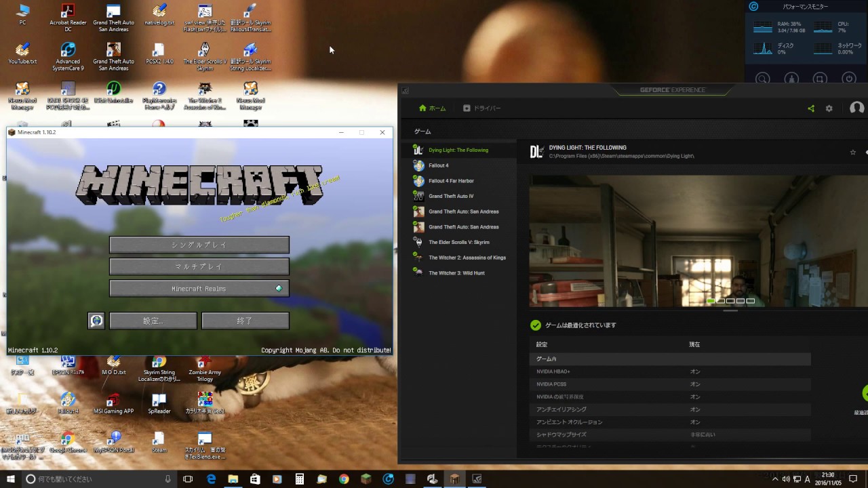The height and width of the screenshot is (488, 868).
Task: Click the Dying Light screenshot preview
Action: click(x=698, y=241)
